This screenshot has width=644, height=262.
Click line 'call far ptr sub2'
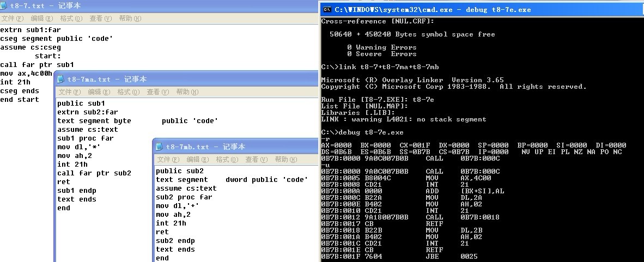[x=94, y=173]
